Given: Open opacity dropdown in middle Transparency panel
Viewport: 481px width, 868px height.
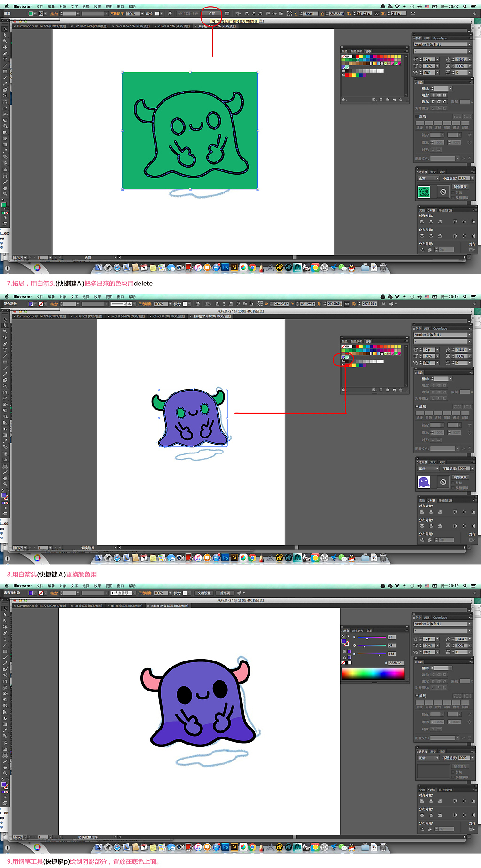Looking at the screenshot, I should pos(472,469).
